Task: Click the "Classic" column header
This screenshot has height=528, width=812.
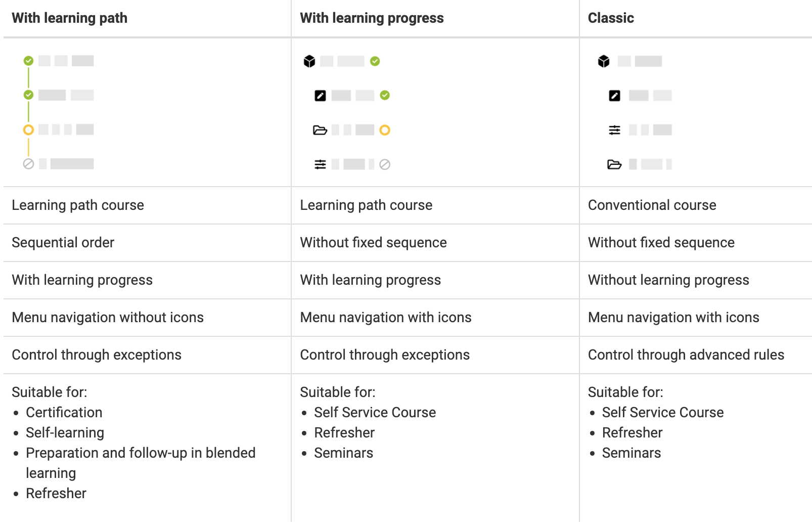Action: (611, 18)
